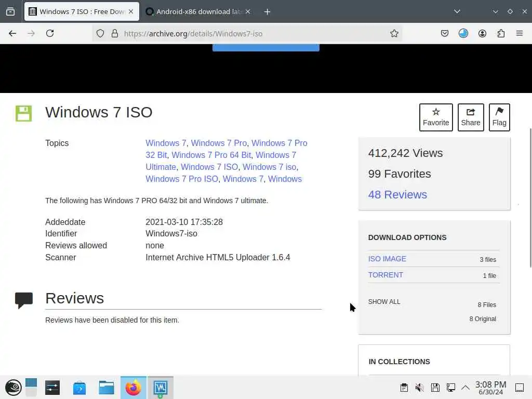This screenshot has height=399, width=532.
Task: Open the system settings taskbar icon
Action: coord(52,388)
